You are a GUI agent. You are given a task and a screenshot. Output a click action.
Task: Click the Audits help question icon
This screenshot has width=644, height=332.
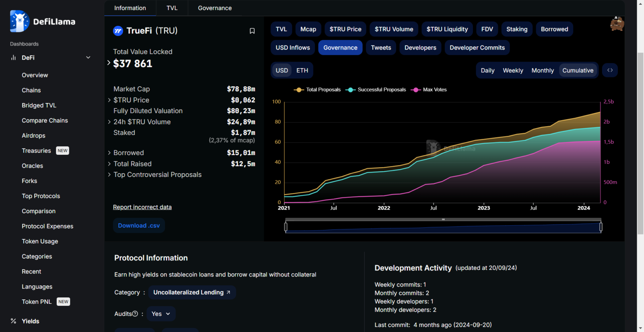point(135,314)
